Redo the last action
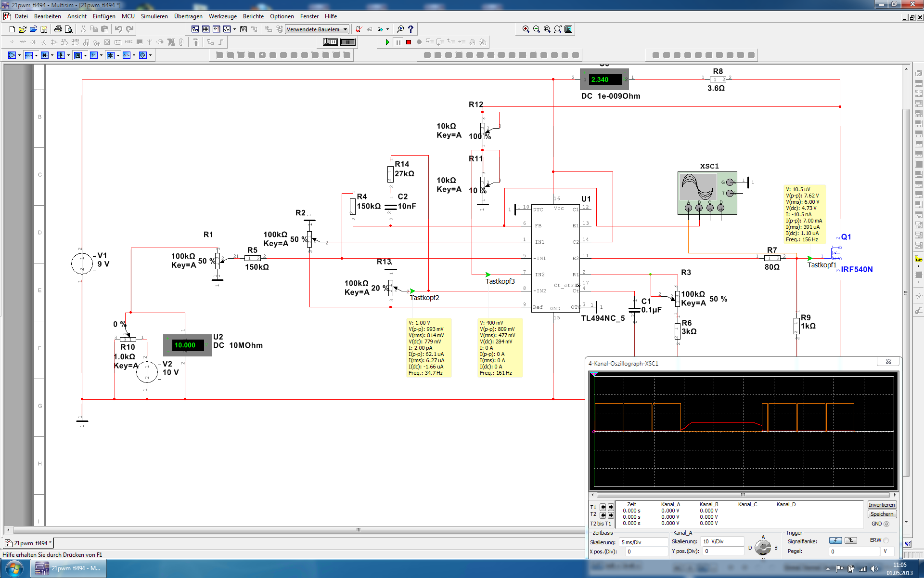The image size is (924, 578). click(x=129, y=29)
